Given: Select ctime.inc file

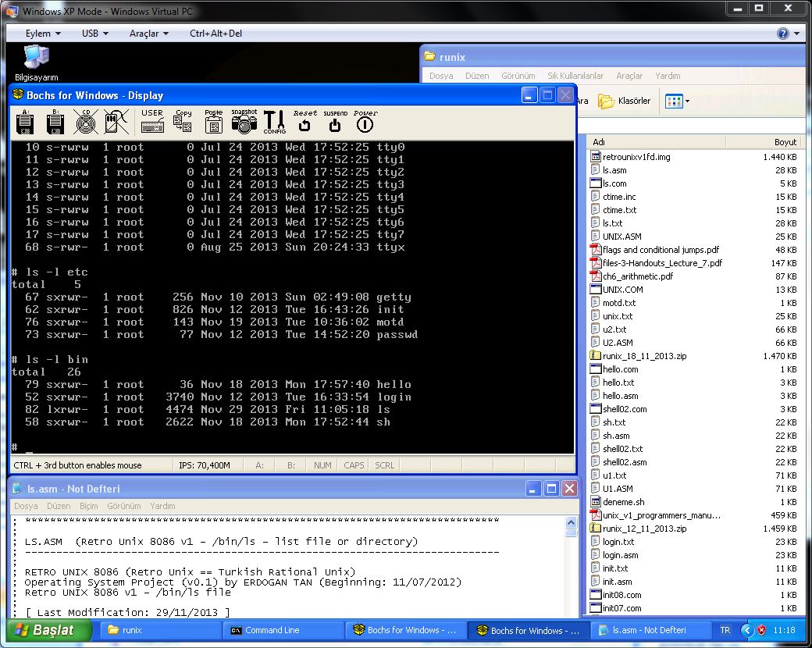Looking at the screenshot, I should pos(613,197).
